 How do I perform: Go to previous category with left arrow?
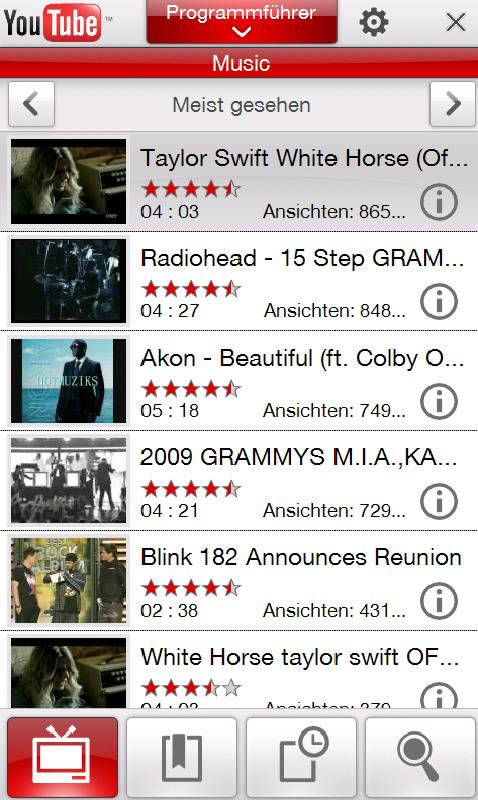(31, 104)
